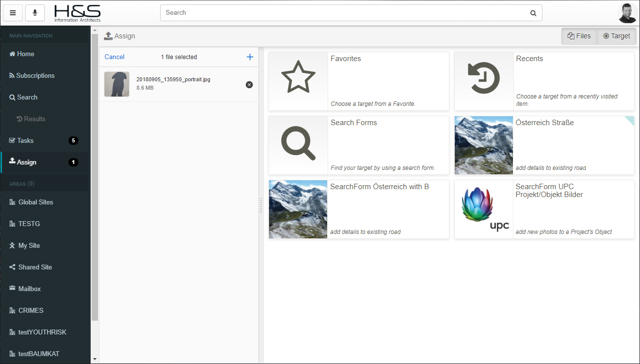640x364 pixels.
Task: Click the top Search input field
Action: (345, 13)
